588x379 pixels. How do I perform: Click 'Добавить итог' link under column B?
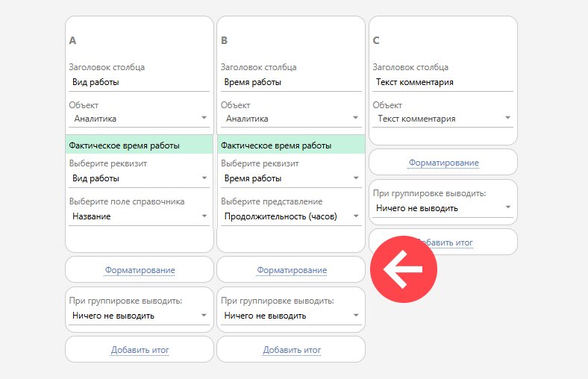point(292,350)
